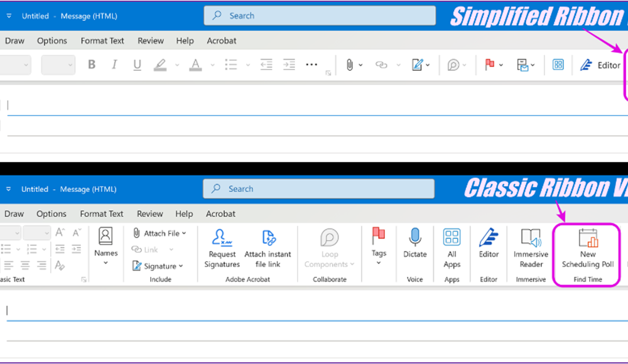The height and width of the screenshot is (364, 628).
Task: Open All Apps in the classic ribbon
Action: [x=452, y=248]
